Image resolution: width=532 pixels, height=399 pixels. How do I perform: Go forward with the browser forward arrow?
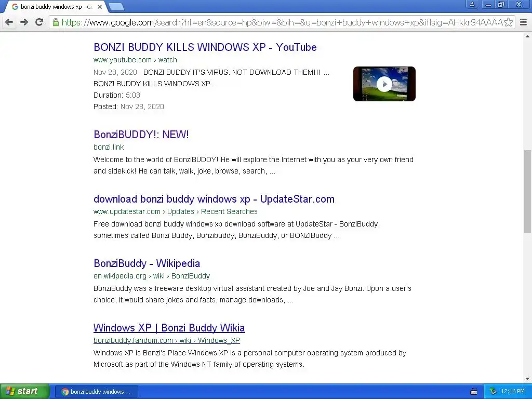tap(24, 22)
